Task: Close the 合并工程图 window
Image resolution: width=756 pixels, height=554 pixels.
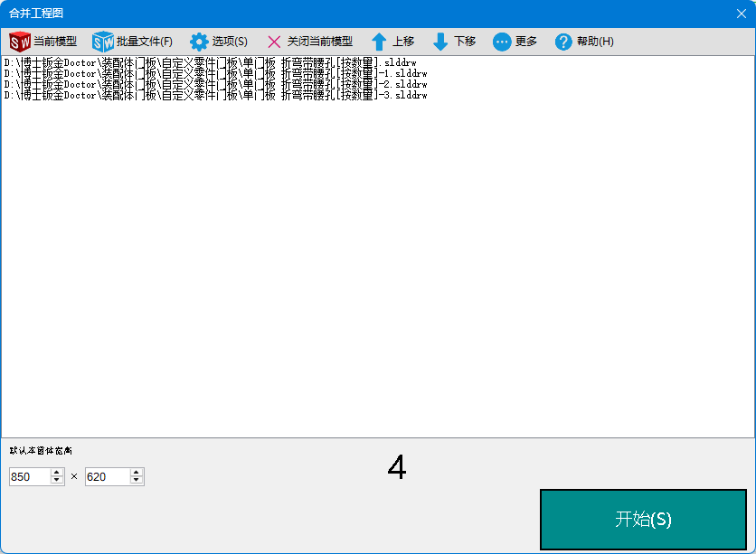Action: point(741,14)
